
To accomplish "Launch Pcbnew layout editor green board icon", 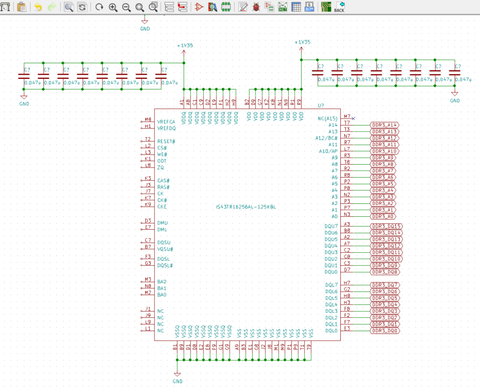I will [x=326, y=7].
